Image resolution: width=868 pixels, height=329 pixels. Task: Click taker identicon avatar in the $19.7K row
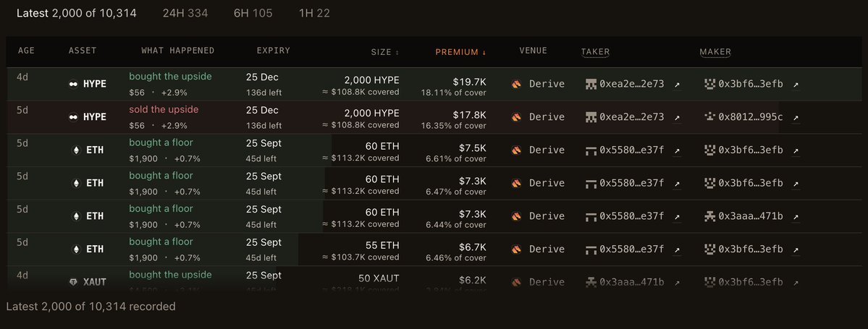click(x=591, y=84)
